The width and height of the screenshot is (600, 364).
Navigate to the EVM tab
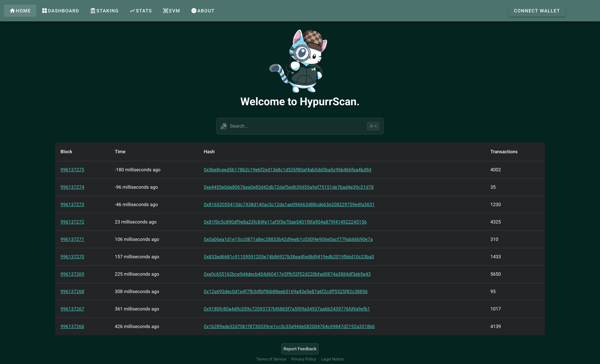171,11
